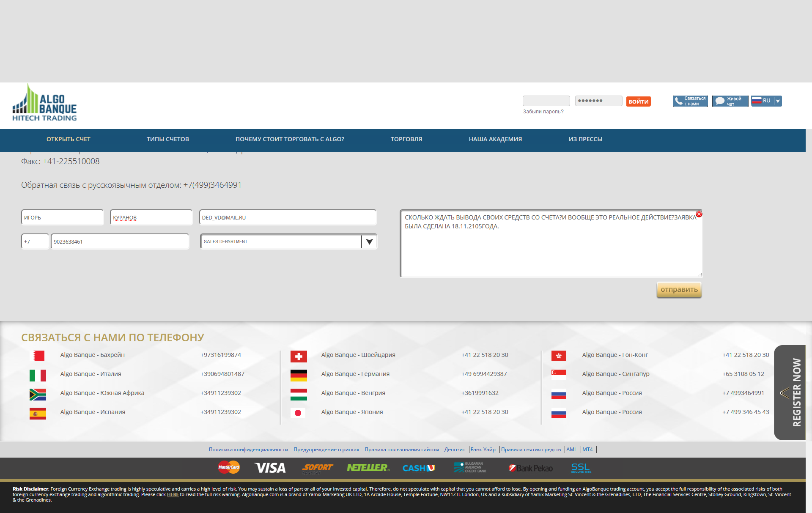Click the MasterCard payment logo

pos(229,467)
